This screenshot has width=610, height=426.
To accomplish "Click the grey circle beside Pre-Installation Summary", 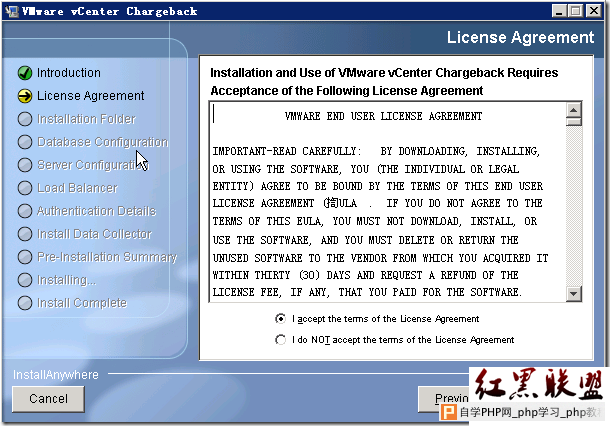I will [25, 257].
